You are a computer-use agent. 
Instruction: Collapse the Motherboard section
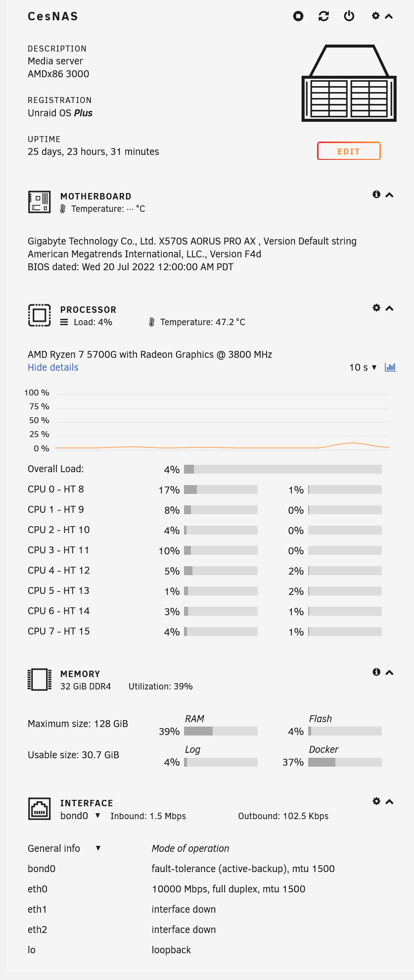[x=390, y=195]
